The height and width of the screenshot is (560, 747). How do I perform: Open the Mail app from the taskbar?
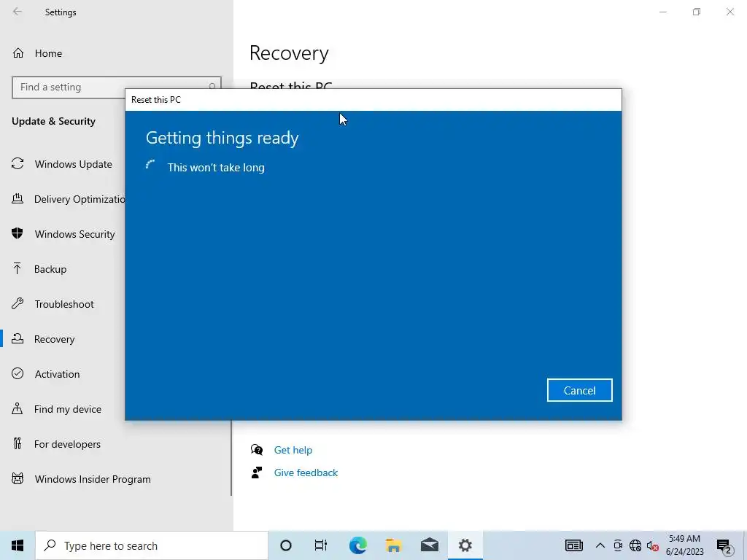(429, 545)
